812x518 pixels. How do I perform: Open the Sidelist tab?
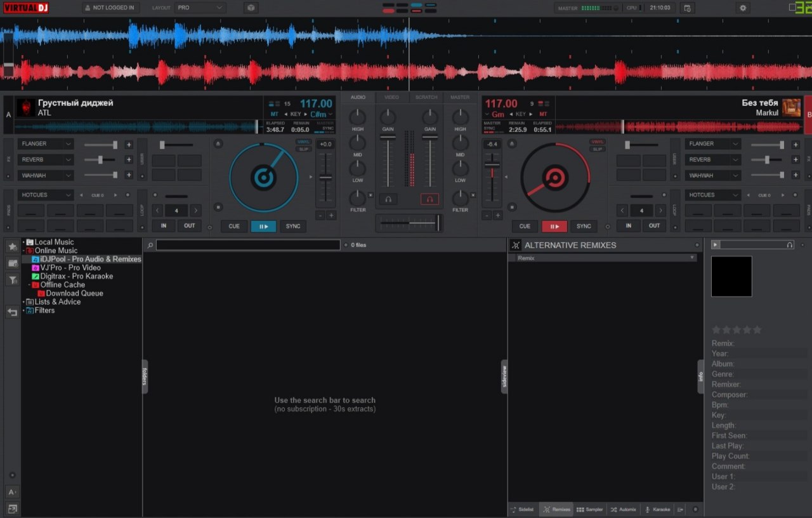pos(523,510)
